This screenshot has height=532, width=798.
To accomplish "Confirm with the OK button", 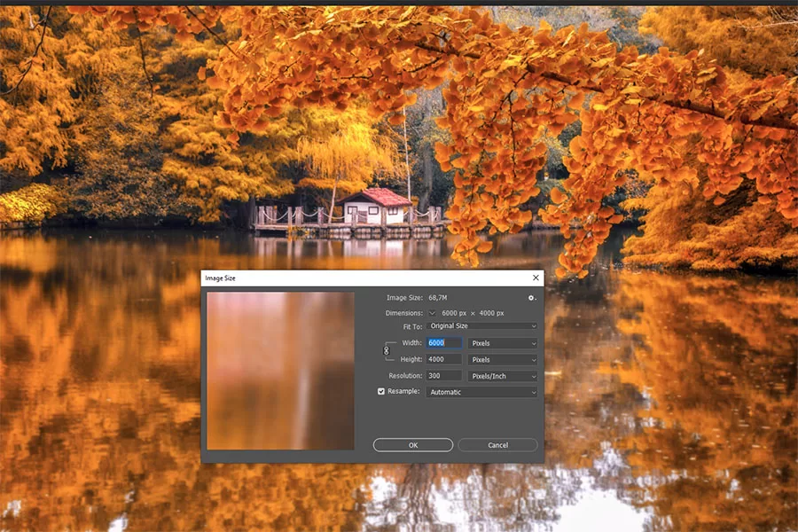I will (412, 445).
